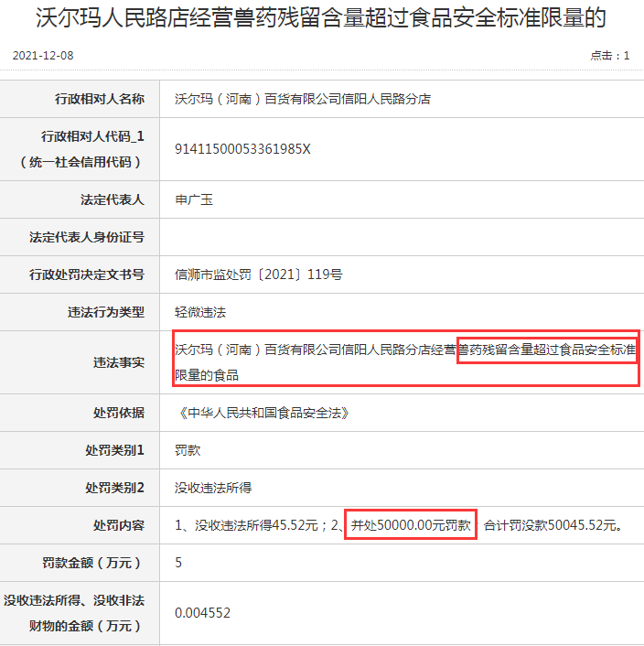Click 兽药残留含量超过食品安全标准 in the 违法事实 text
Screen dimensions: 644x646
click(x=547, y=350)
